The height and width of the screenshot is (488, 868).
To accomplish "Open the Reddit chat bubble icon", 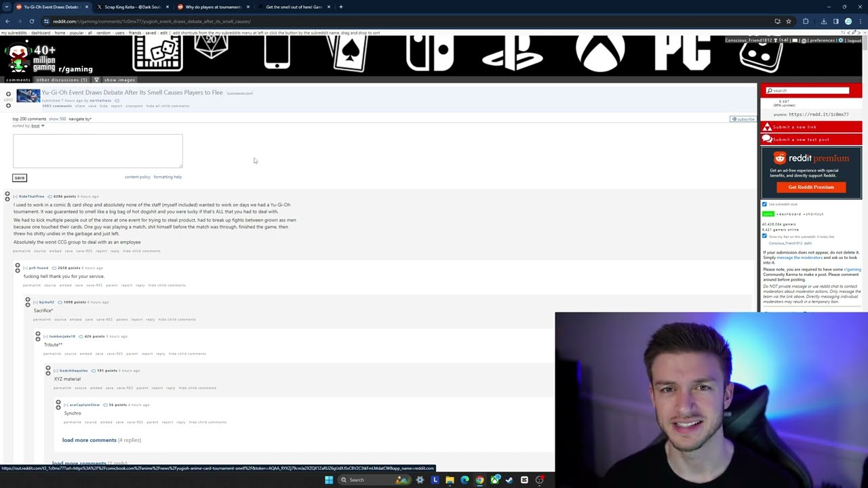I will 804,40.
